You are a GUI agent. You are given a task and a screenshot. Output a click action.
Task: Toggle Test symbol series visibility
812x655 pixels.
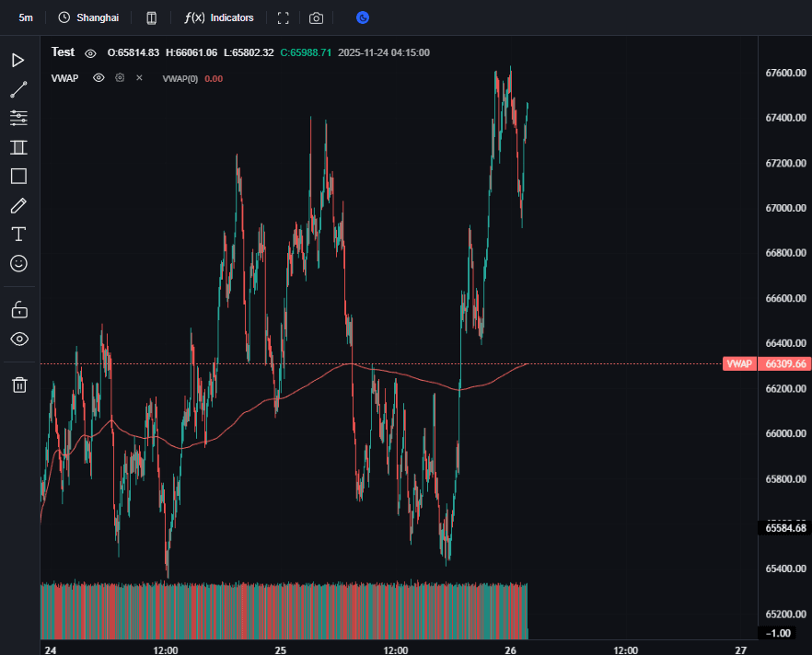click(90, 52)
